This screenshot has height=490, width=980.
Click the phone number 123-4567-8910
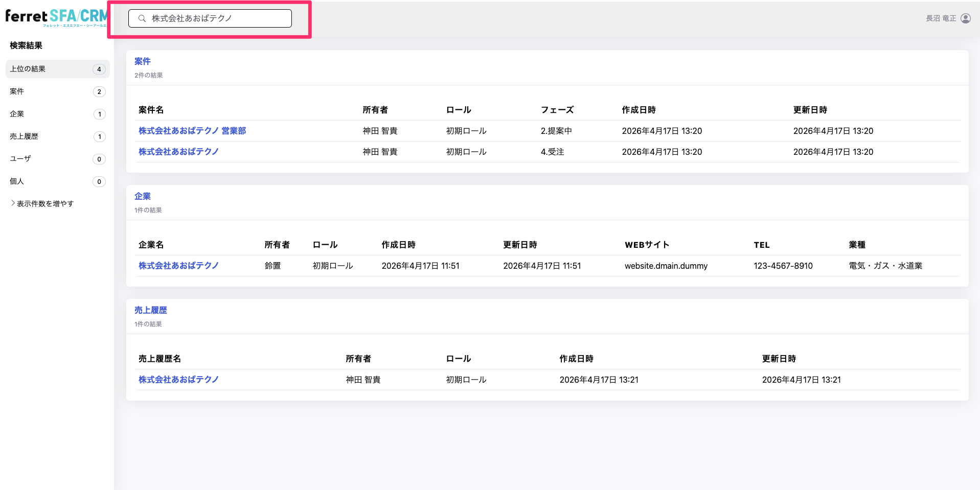coord(783,266)
